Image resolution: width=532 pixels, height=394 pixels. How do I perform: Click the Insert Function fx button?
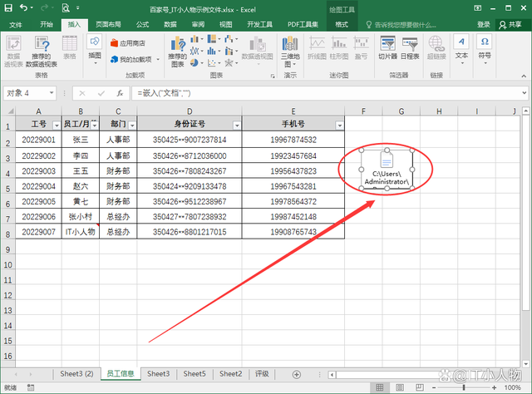point(120,93)
